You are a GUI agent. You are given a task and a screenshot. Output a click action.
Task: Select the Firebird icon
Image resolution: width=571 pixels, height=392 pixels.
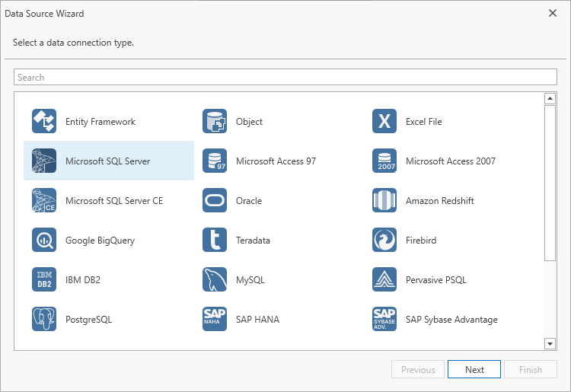point(384,240)
